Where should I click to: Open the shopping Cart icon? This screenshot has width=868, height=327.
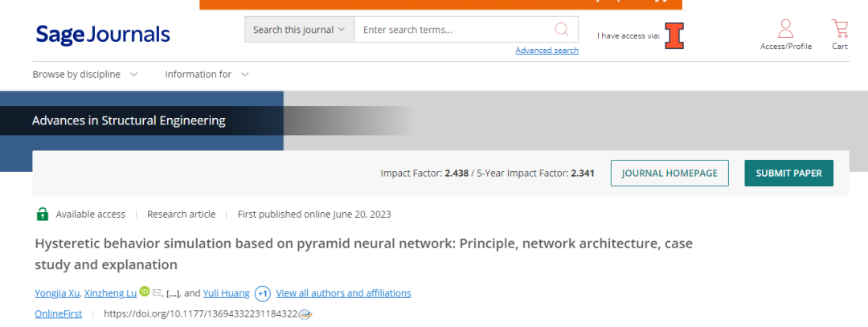tap(840, 30)
